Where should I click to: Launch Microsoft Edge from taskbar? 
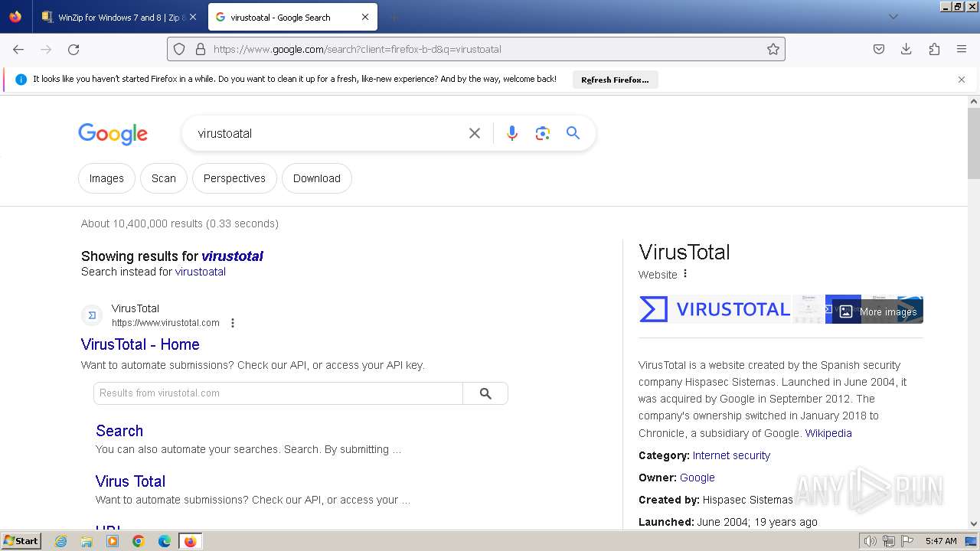click(165, 541)
